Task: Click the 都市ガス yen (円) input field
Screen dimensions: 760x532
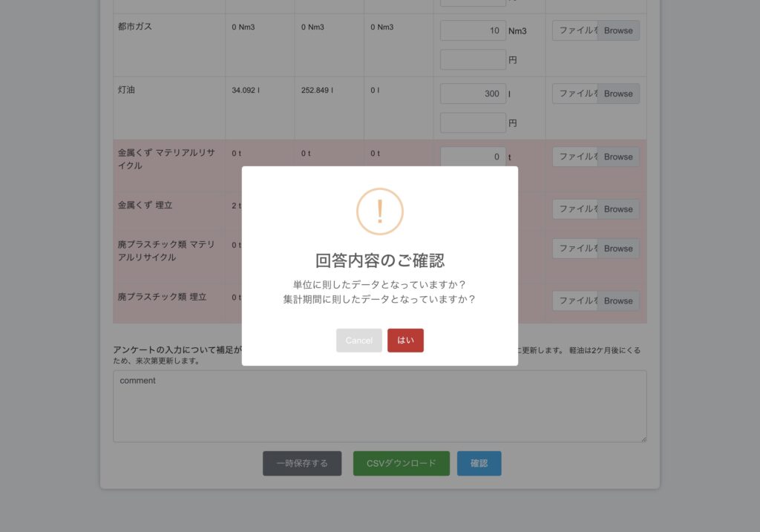Action: 473,59
